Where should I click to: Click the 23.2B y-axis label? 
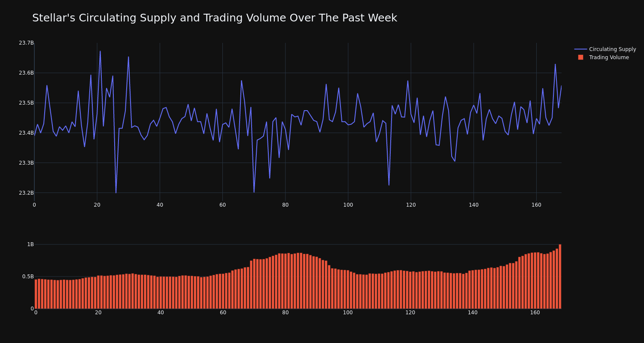(x=26, y=193)
